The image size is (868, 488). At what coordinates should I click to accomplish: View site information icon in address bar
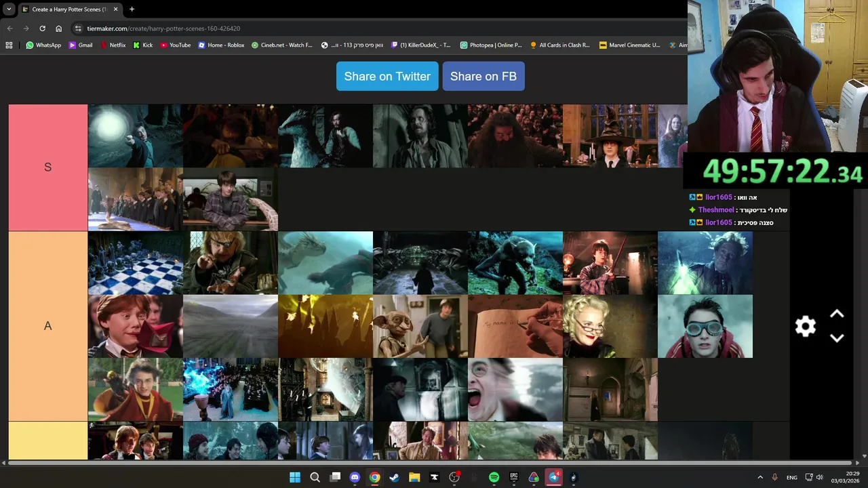78,28
